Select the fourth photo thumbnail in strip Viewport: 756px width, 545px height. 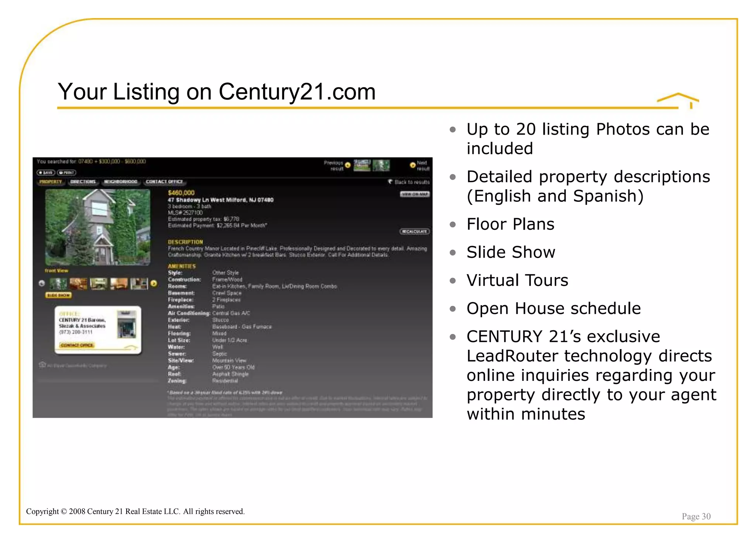point(119,284)
